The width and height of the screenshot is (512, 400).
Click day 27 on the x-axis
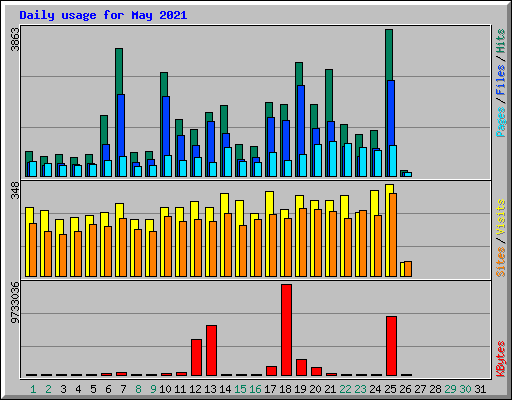pyautogui.click(x=420, y=389)
